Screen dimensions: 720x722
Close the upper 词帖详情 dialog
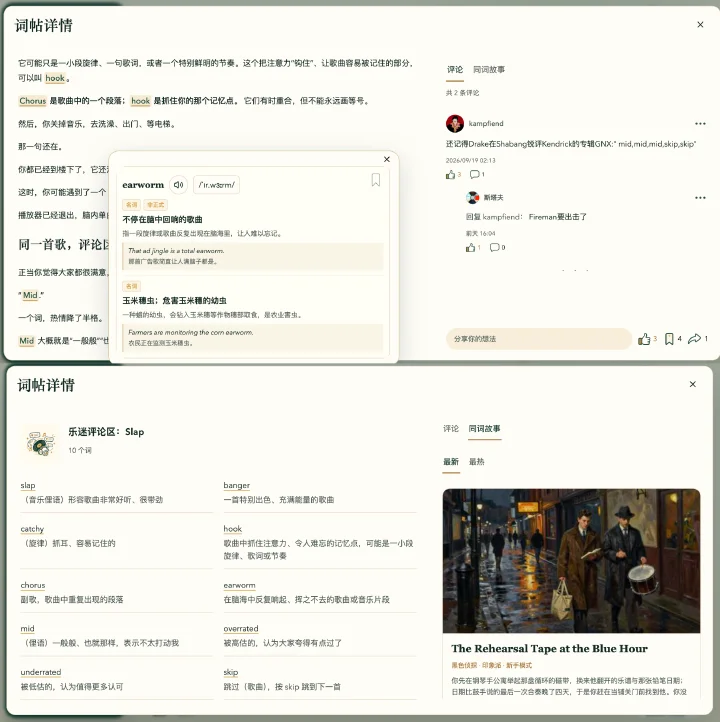700,24
